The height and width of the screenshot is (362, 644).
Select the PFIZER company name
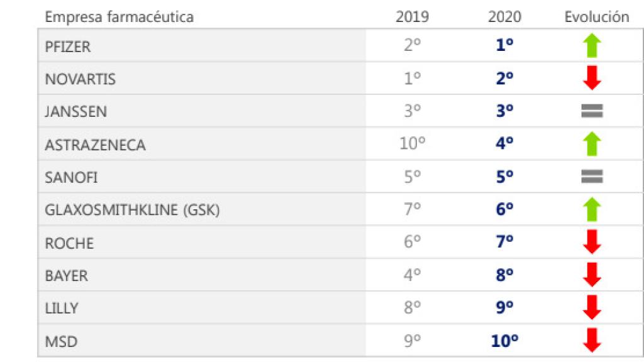(69, 47)
